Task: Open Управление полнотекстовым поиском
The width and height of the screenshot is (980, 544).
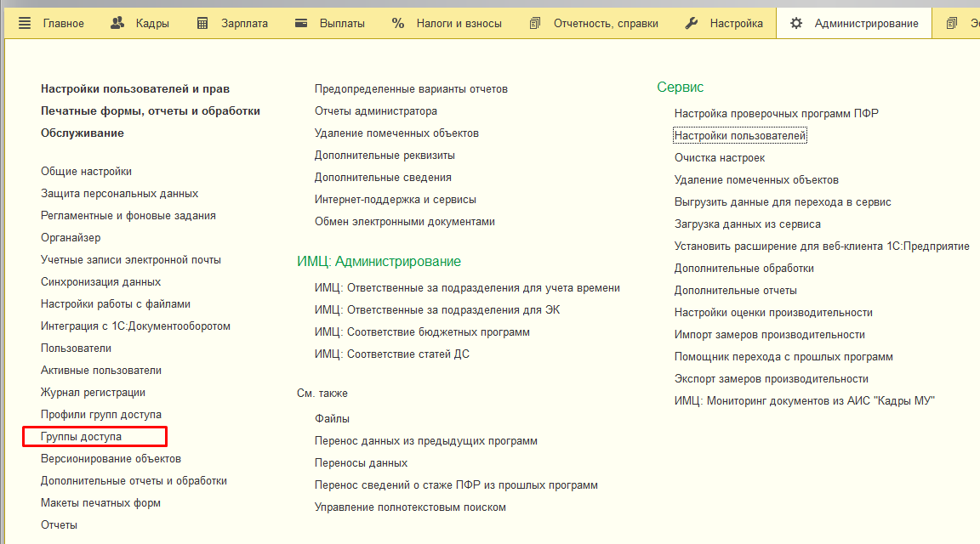Action: pyautogui.click(x=409, y=507)
